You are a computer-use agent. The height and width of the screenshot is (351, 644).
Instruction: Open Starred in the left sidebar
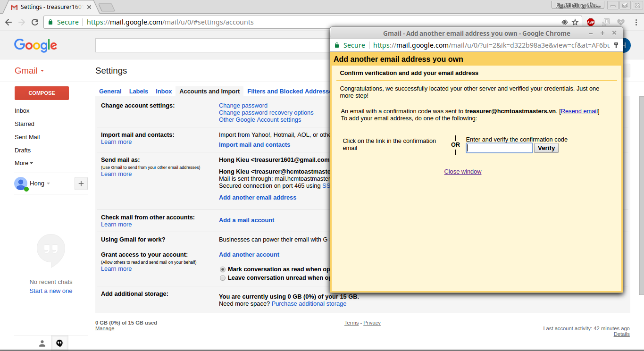(25, 124)
